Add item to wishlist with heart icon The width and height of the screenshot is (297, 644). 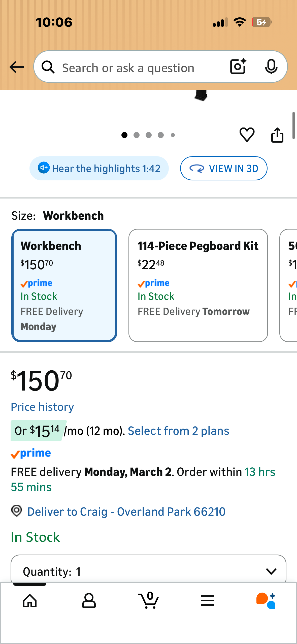pyautogui.click(x=247, y=135)
